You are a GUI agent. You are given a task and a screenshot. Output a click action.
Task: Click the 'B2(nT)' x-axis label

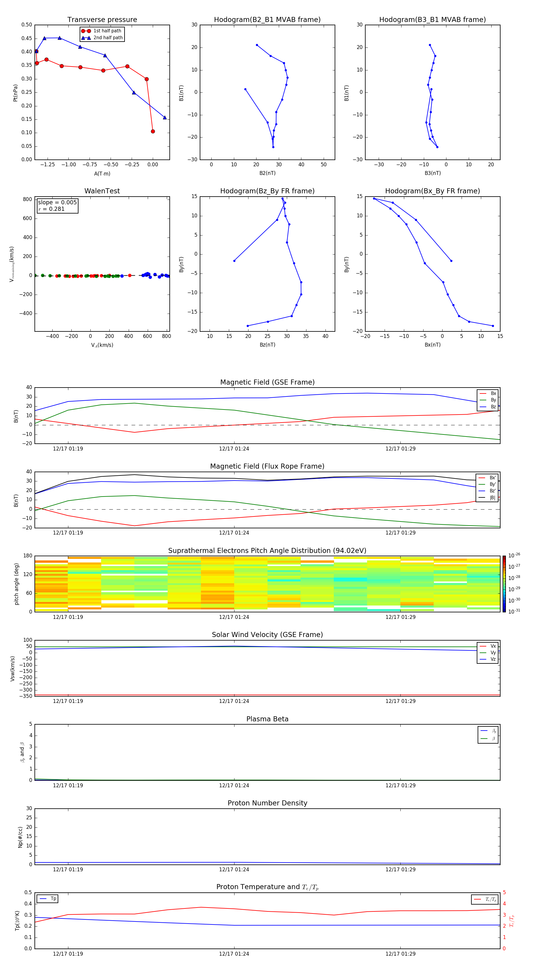pyautogui.click(x=267, y=173)
